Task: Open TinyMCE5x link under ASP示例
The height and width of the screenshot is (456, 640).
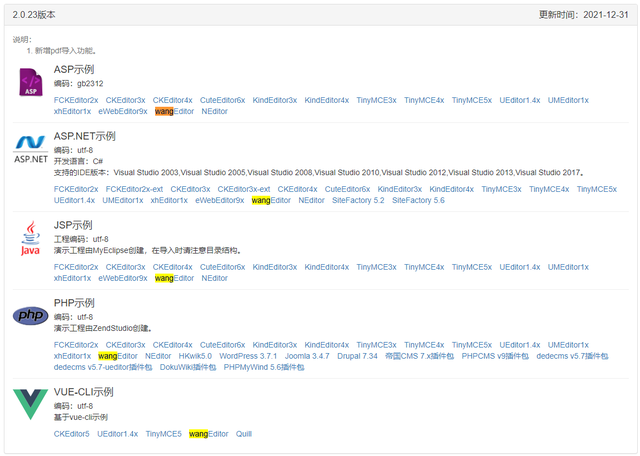Action: coord(471,100)
